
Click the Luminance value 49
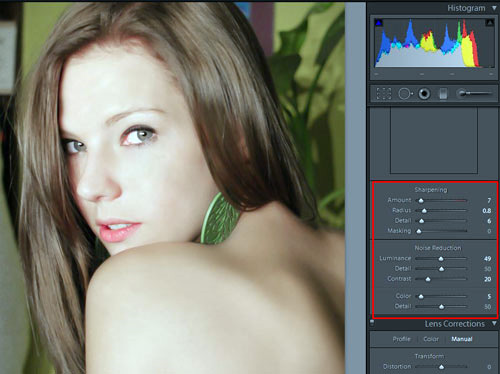tap(487, 259)
